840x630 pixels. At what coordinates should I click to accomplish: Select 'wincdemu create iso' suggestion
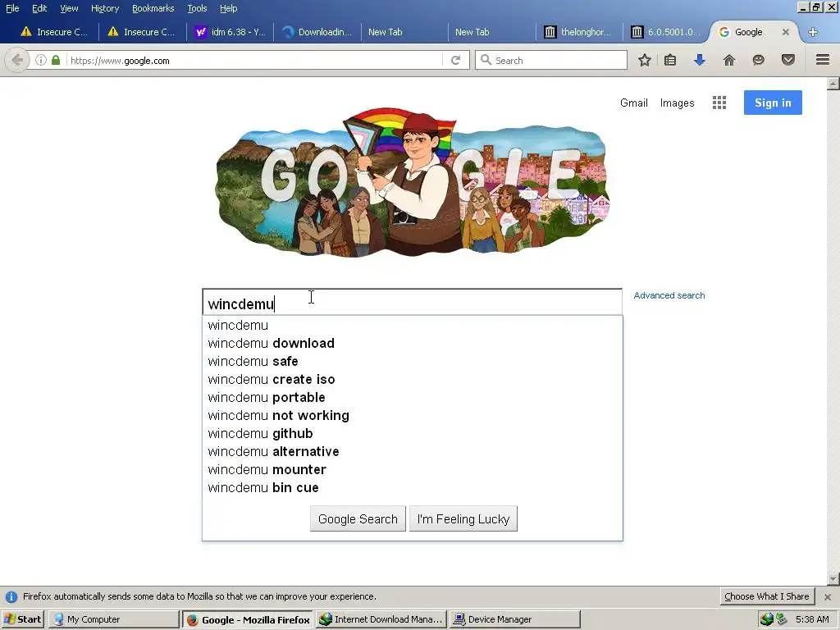(x=413, y=379)
